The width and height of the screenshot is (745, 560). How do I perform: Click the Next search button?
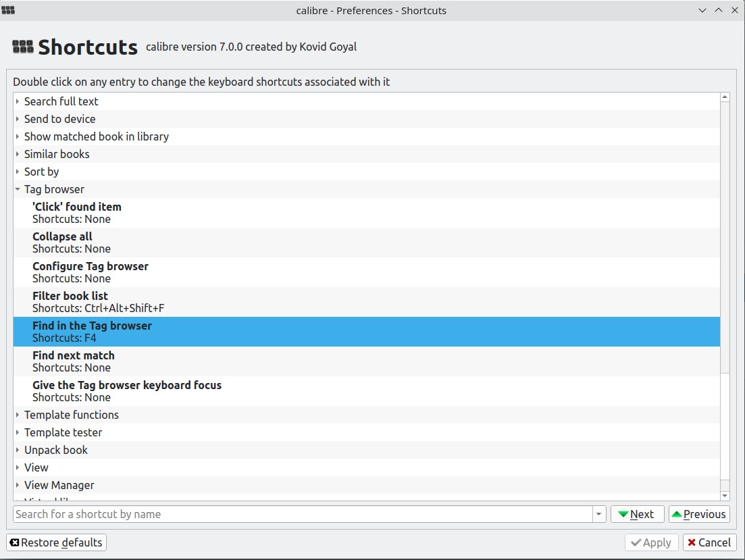[637, 514]
